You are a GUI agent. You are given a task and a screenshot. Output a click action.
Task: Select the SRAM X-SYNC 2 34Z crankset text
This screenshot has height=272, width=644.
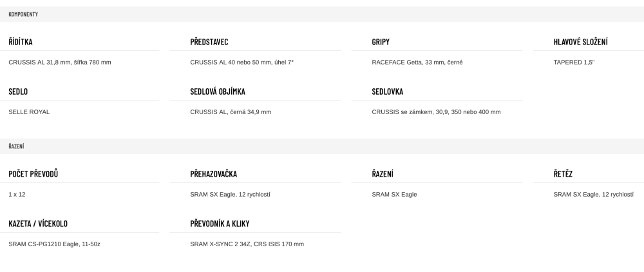(247, 244)
